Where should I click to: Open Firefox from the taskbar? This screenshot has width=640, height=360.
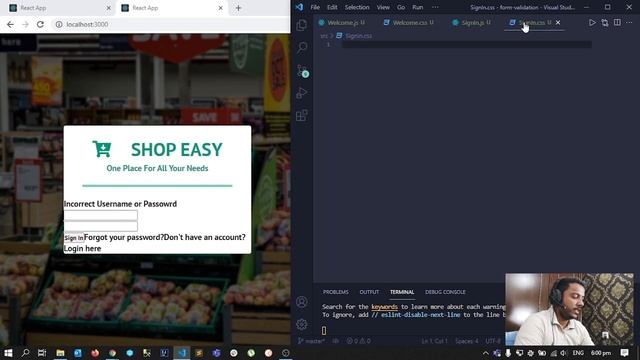(95, 353)
